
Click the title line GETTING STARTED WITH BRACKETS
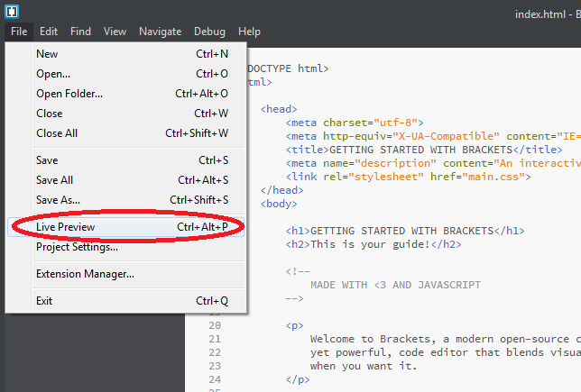424,150
